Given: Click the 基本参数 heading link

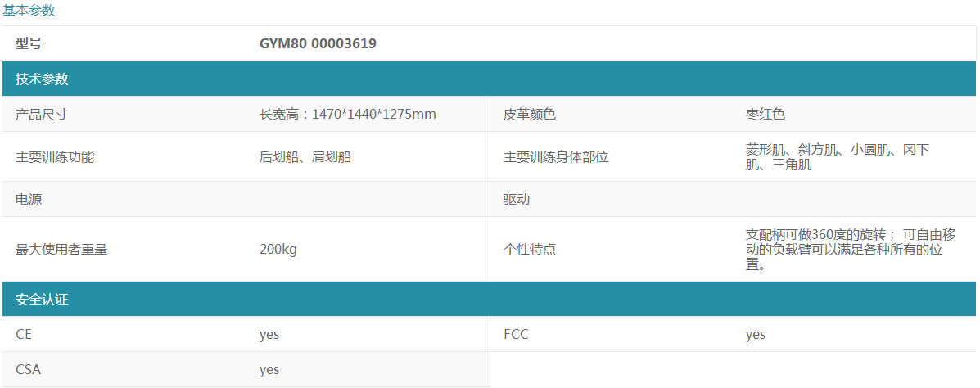Looking at the screenshot, I should coord(29,11).
